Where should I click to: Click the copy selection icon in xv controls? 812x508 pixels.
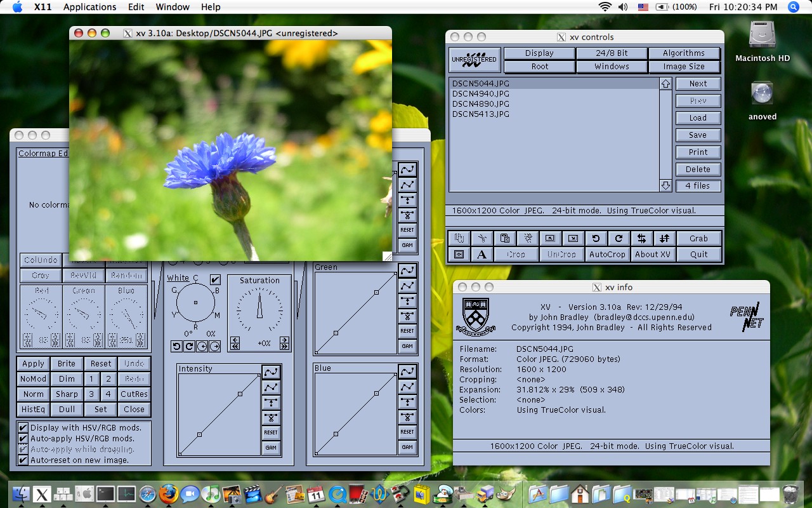[459, 238]
